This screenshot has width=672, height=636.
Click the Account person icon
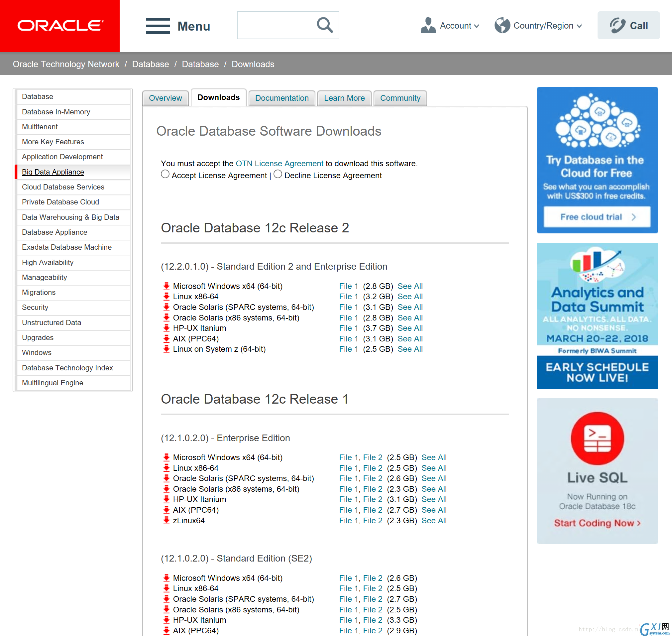(x=428, y=25)
